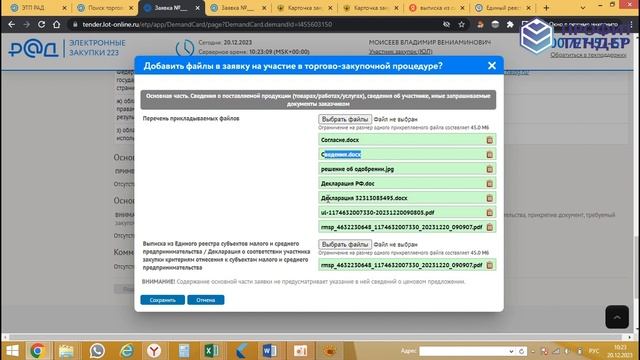Click Выбрать файлы for Перечень прикладываемых файлов

(345, 119)
